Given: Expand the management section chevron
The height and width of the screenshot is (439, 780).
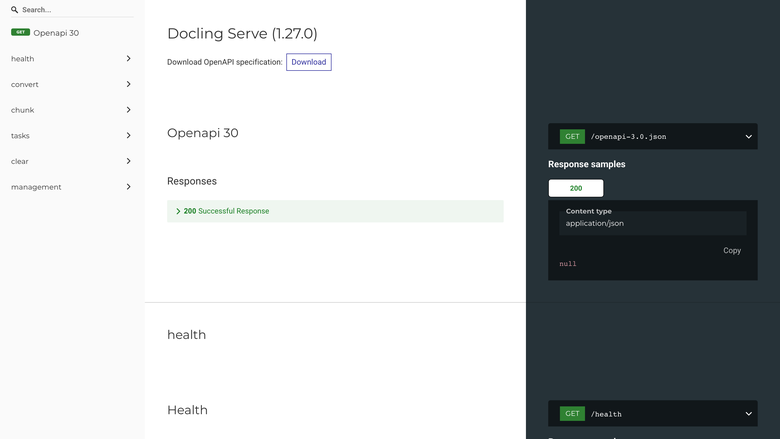Looking at the screenshot, I should [128, 187].
